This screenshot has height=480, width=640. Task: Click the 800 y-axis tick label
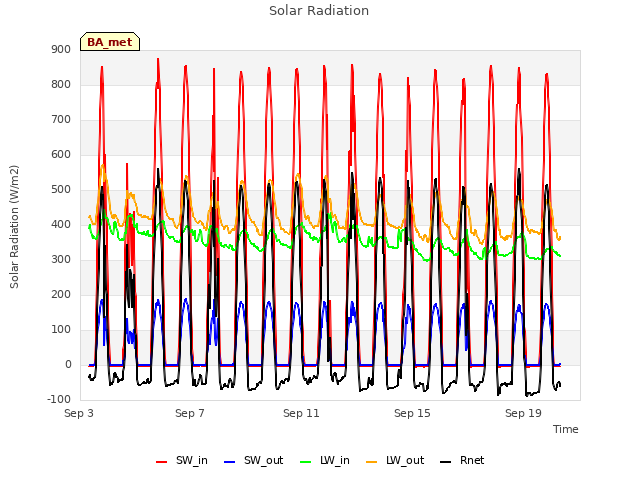tap(61, 84)
